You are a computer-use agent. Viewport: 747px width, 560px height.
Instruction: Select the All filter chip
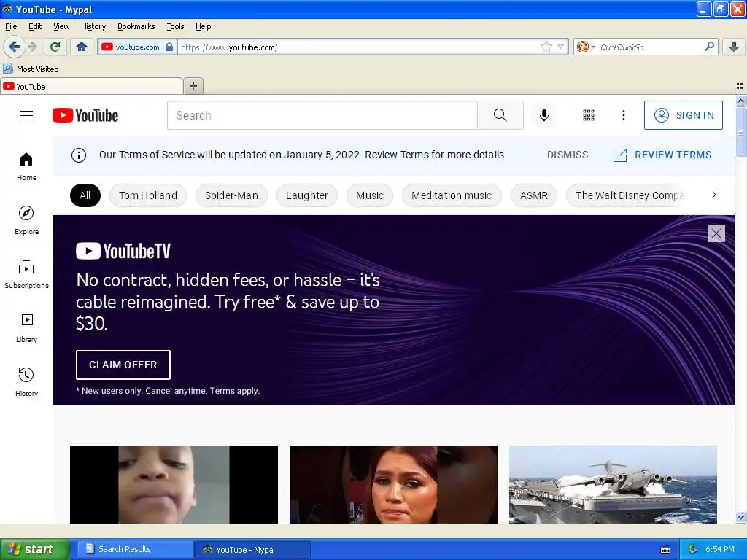click(85, 195)
